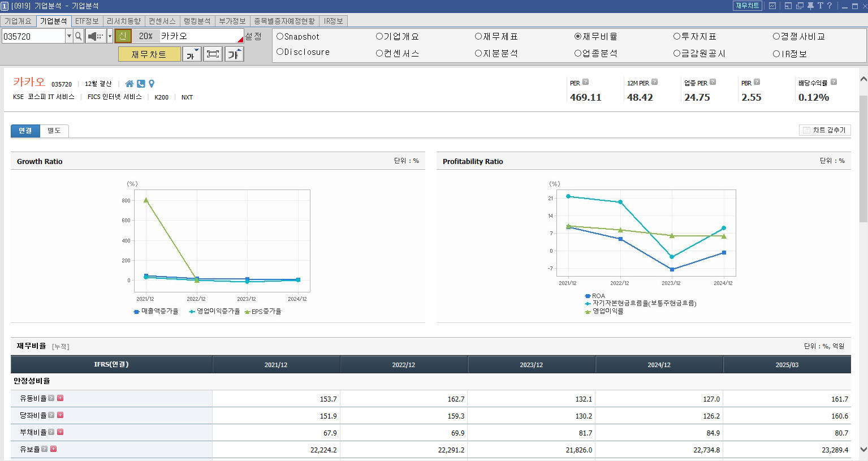Image resolution: width=868 pixels, height=461 pixels.
Task: Click the 차트 감추기 button
Action: coord(824,130)
